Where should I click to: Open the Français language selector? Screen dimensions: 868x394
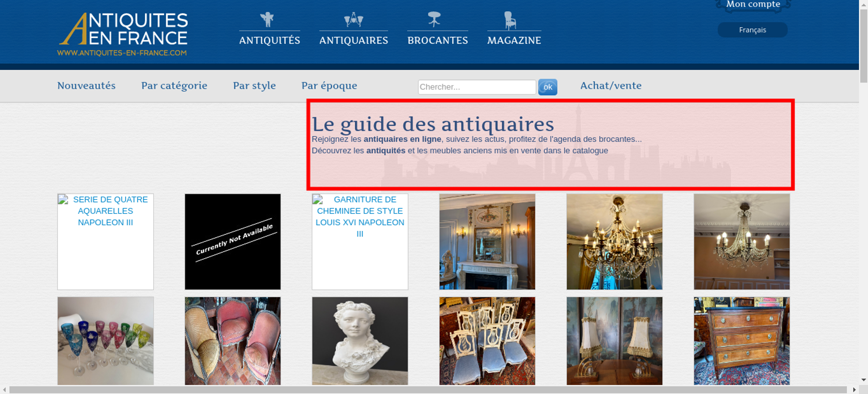pos(753,30)
